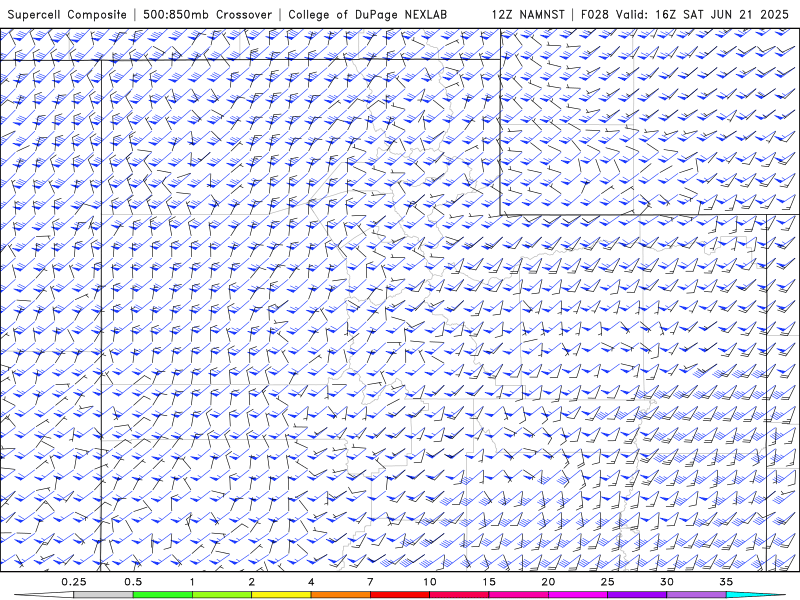Click the legend value 10
The width and height of the screenshot is (800, 600).
tap(430, 582)
